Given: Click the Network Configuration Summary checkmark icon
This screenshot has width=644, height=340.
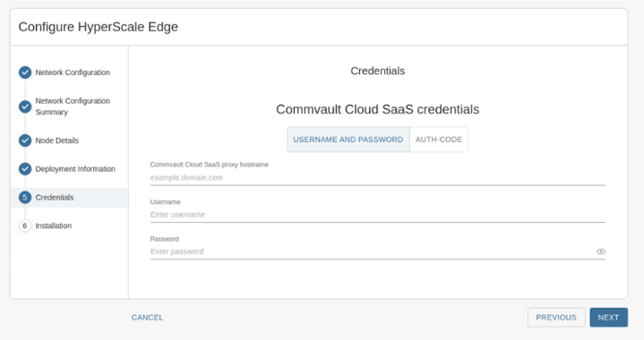Looking at the screenshot, I should point(25,106).
